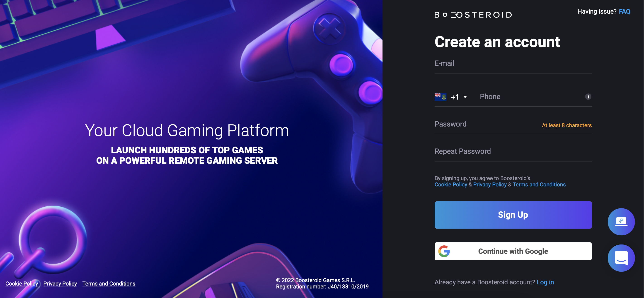This screenshot has width=644, height=298.
Task: Open the footer Terms and Conditions link
Action: click(109, 283)
